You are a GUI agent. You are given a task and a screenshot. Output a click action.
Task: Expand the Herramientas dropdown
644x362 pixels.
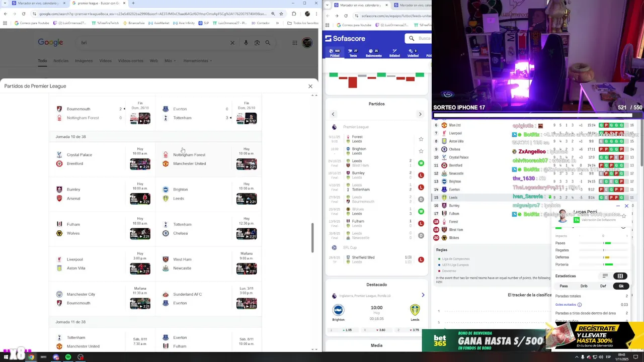[197, 61]
